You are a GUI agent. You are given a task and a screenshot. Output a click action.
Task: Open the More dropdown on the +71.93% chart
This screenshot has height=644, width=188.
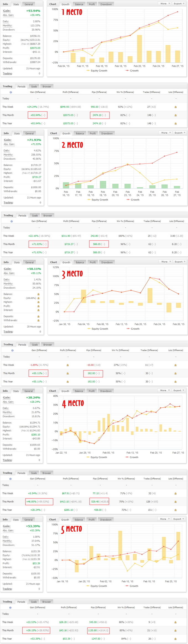166,133
